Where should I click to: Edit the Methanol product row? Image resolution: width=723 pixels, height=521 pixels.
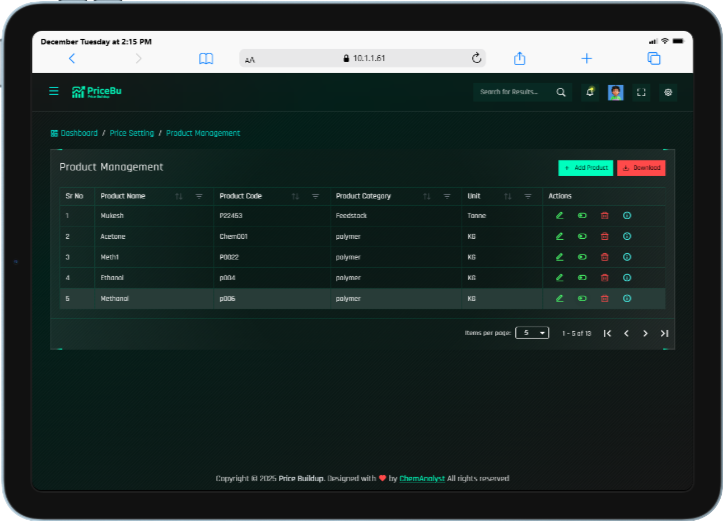click(560, 298)
